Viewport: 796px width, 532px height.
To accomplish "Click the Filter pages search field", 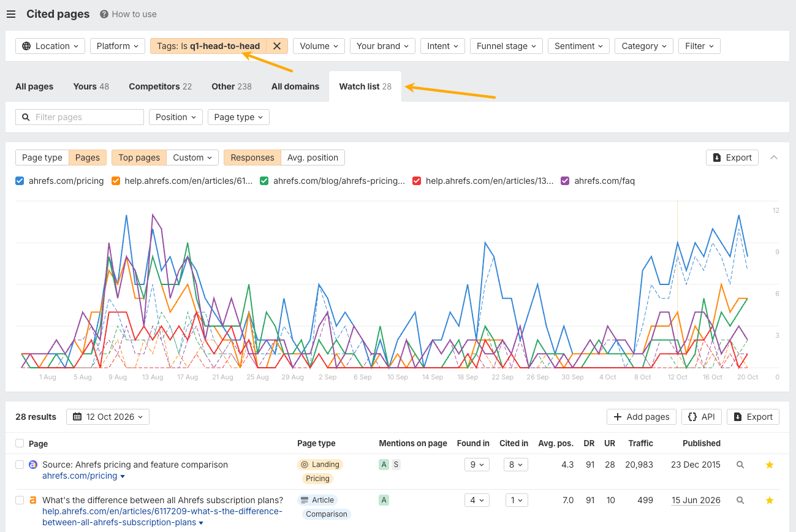I will (80, 117).
